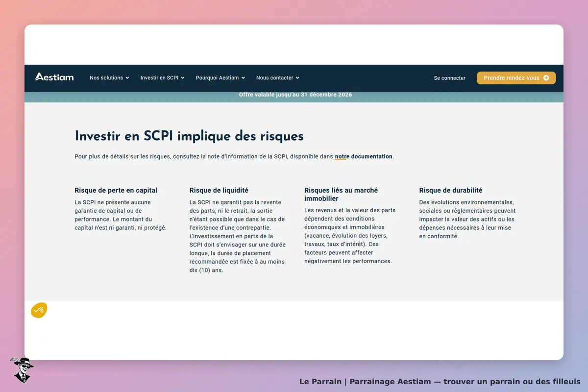Expand the Nos solutions chevron

(127, 78)
